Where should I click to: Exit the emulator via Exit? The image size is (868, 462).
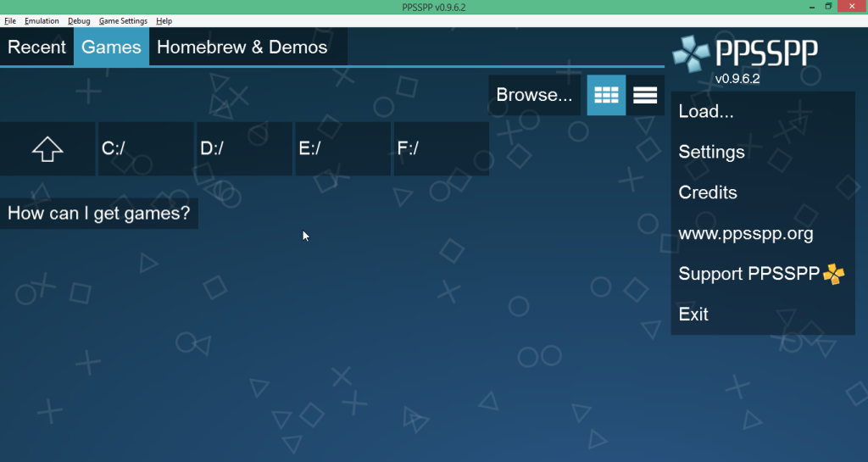tap(763, 314)
